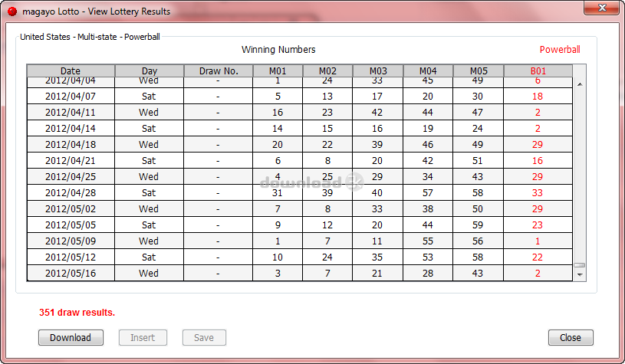
Task: Click the Draw No. column header
Action: tap(219, 71)
